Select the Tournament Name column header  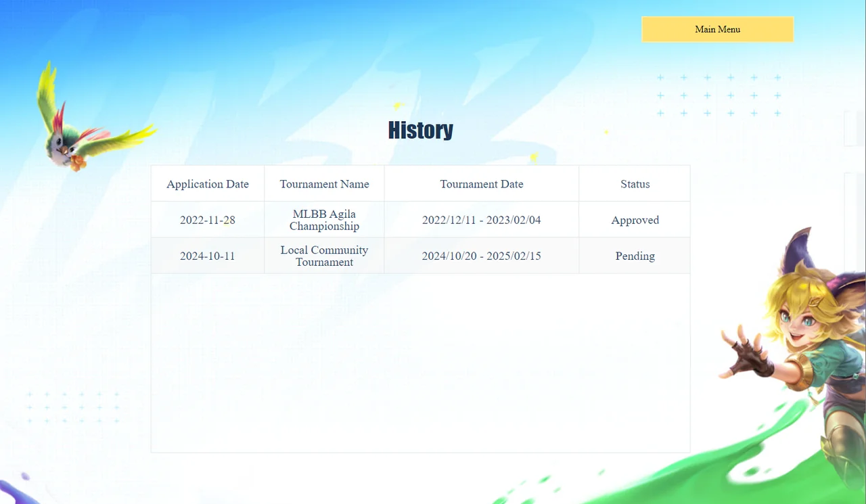pos(324,183)
